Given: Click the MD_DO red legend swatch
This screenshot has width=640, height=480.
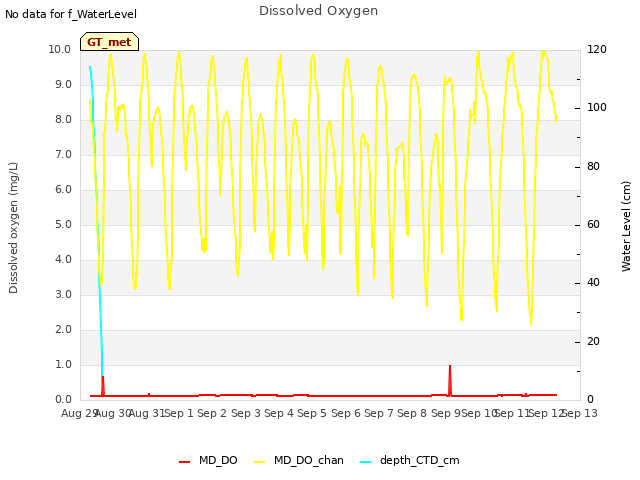Looking at the screenshot, I should (184, 462).
